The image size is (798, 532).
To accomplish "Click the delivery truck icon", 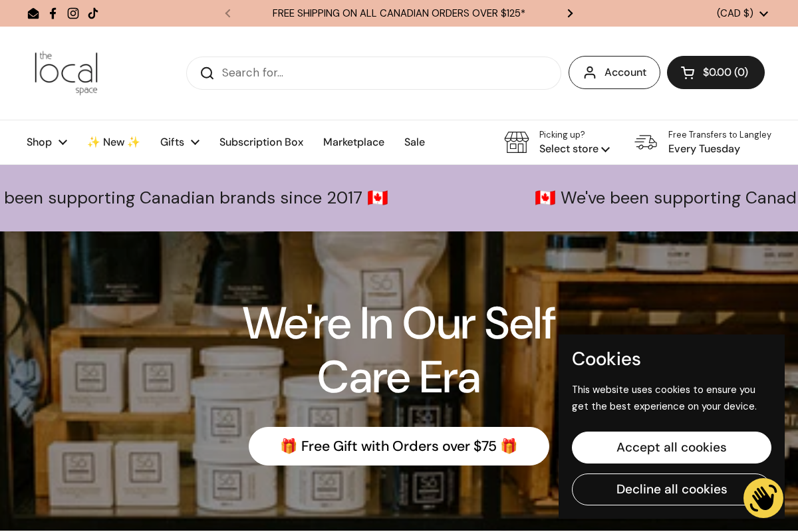I will 646,142.
